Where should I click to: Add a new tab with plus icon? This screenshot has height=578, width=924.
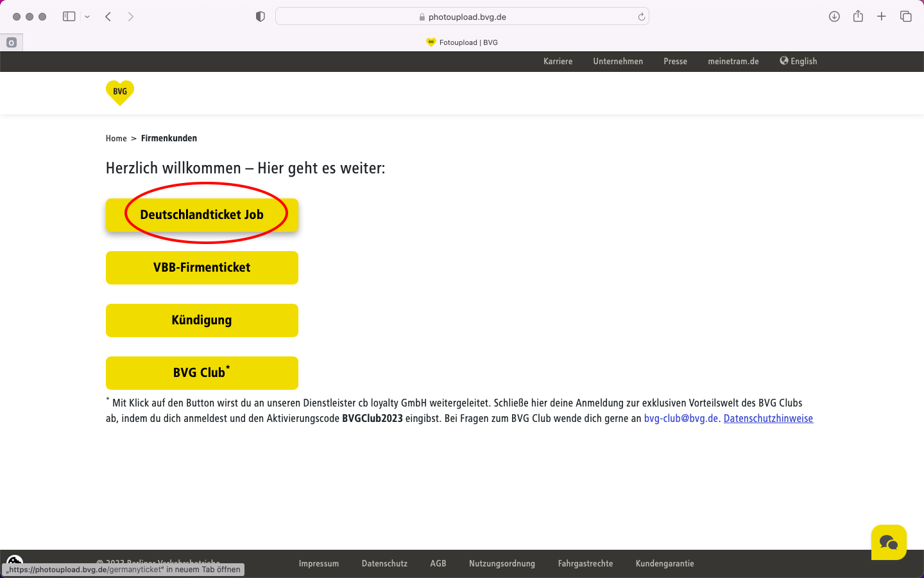(x=882, y=16)
